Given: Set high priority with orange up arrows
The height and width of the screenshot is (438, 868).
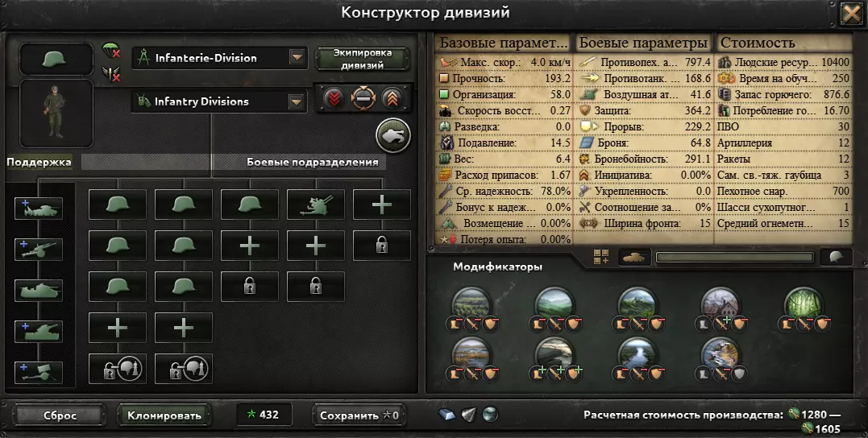Looking at the screenshot, I should click(392, 99).
